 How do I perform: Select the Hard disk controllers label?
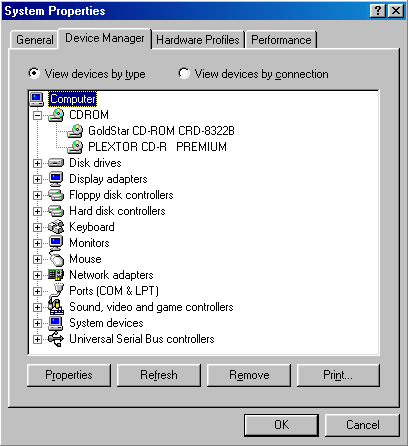[117, 211]
